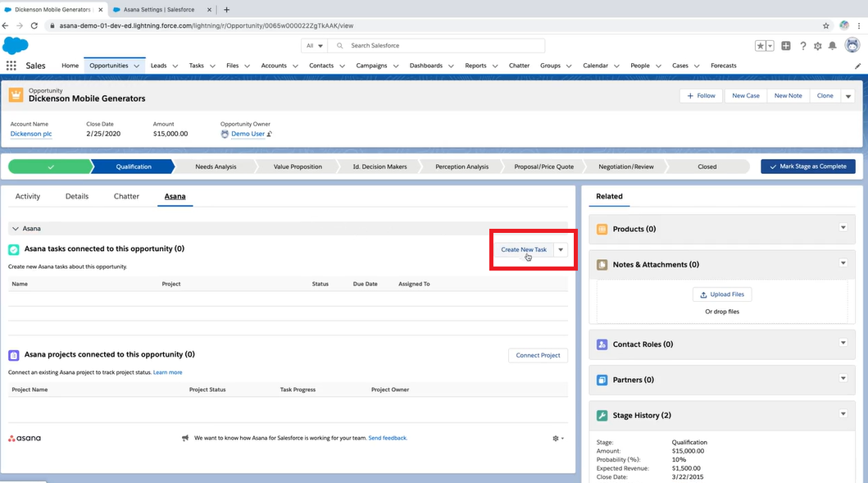
Task: Switch to the Details tab
Action: pyautogui.click(x=77, y=196)
